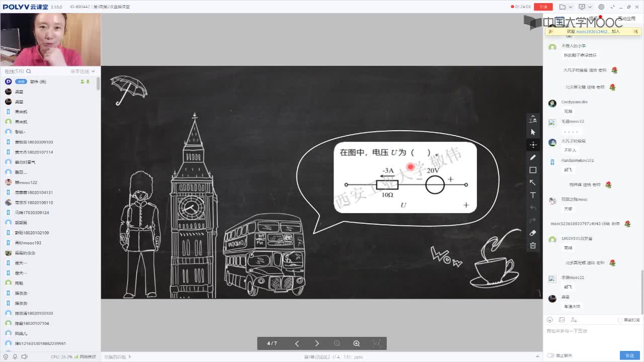Viewport: 644px width, 362px height.
Task: Switch to the 互动应用 tab
Action: pos(626,19)
